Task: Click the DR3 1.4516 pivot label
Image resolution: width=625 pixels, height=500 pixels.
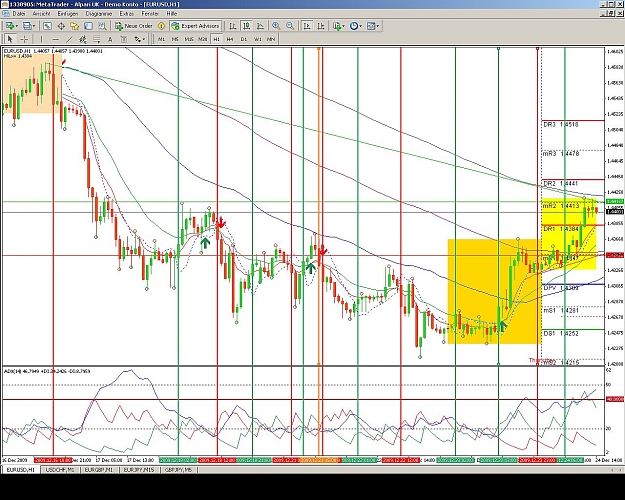Action: [x=560, y=125]
